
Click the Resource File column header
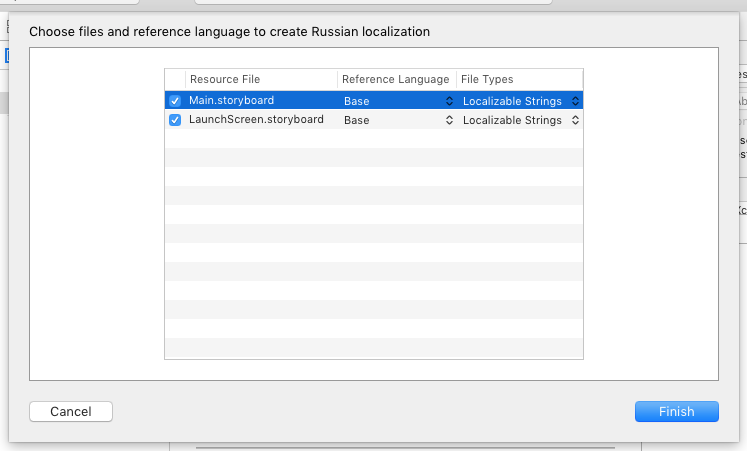262,79
